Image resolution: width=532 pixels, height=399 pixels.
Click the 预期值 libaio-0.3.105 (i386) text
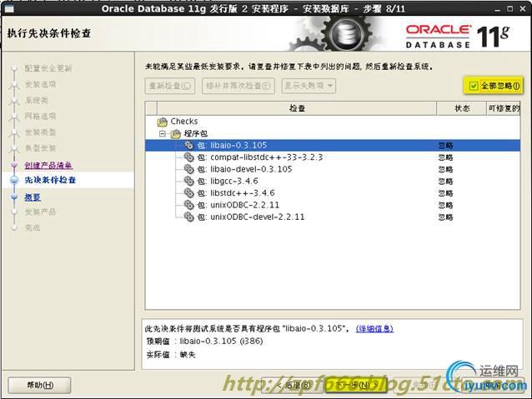[x=204, y=341]
